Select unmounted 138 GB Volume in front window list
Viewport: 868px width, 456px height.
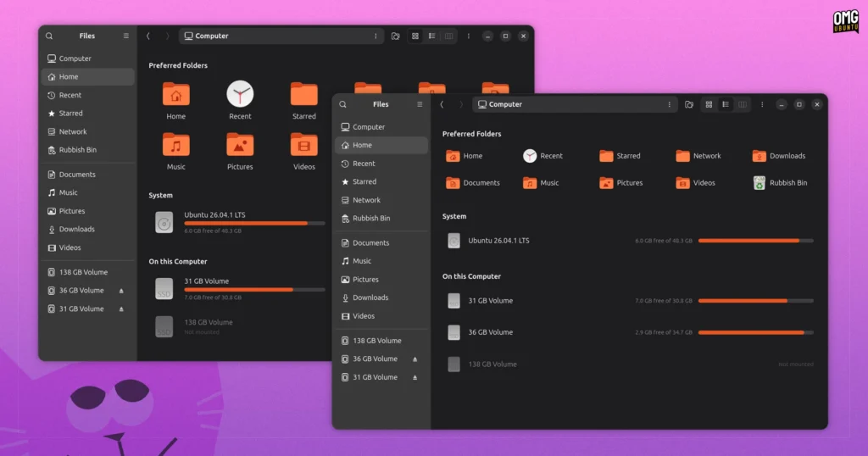coord(630,364)
